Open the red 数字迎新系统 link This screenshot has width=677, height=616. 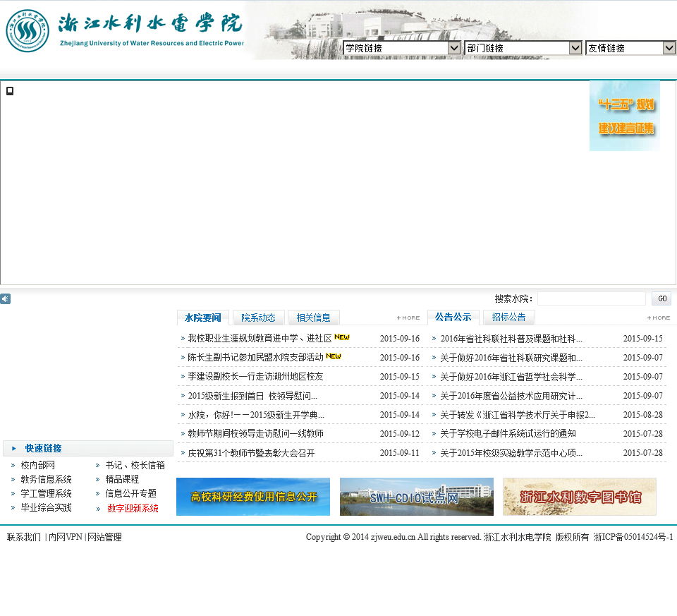tap(133, 509)
